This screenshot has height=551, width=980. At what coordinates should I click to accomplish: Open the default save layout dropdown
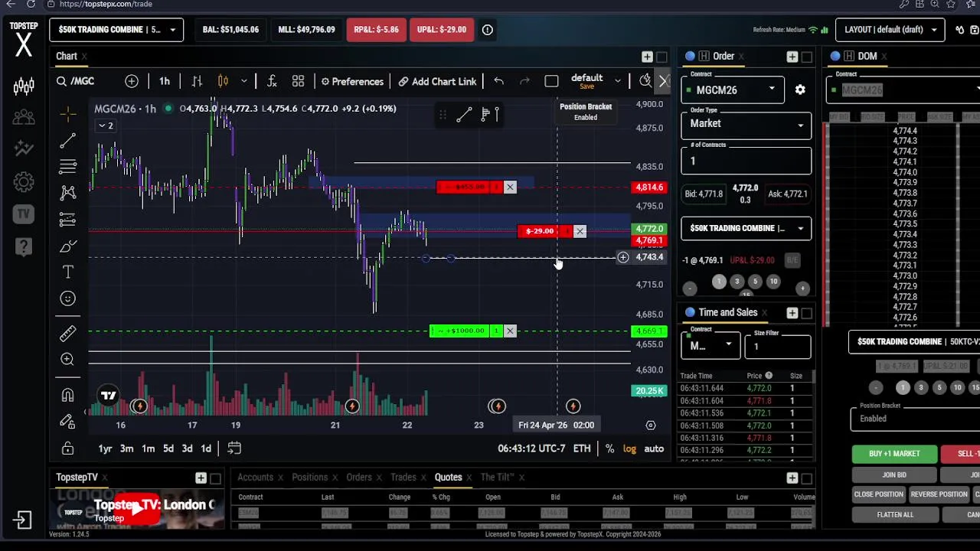618,80
